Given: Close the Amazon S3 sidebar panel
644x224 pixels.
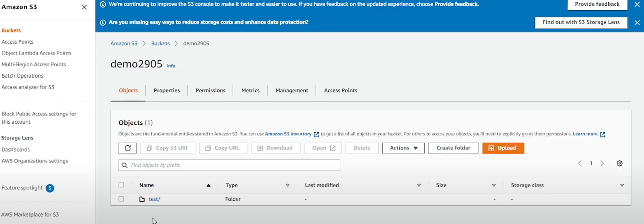Looking at the screenshot, I should pyautogui.click(x=84, y=7).
